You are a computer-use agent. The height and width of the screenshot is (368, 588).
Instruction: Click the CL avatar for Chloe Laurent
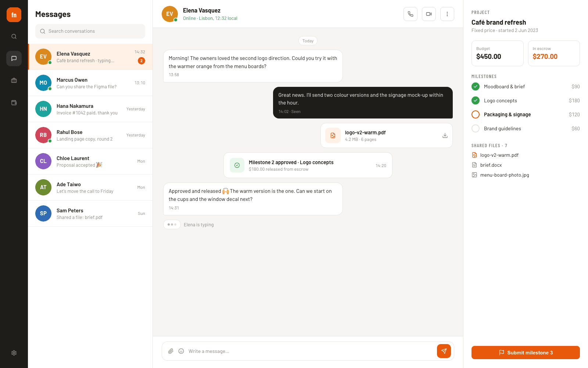[43, 161]
